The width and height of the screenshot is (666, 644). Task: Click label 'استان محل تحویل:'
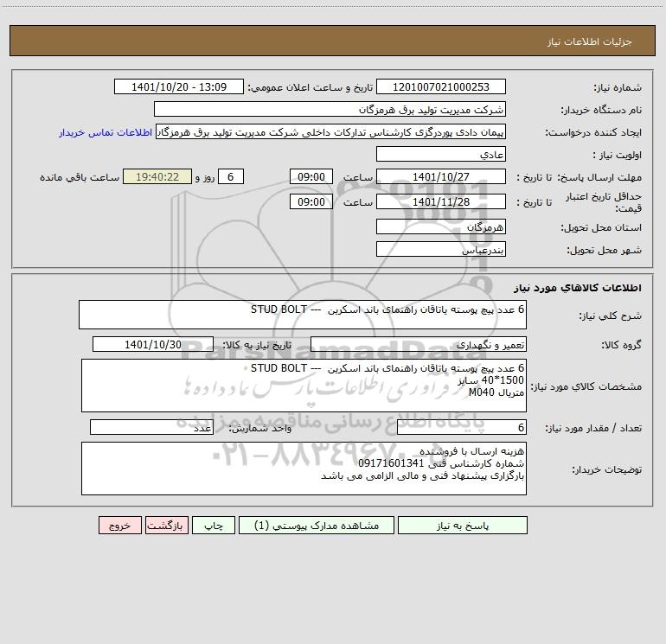pos(601,228)
